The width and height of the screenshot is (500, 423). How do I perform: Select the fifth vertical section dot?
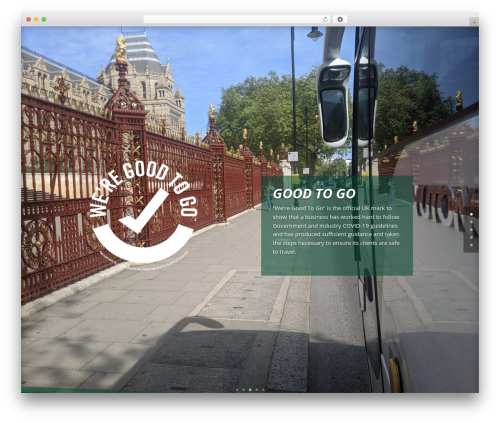click(x=471, y=245)
